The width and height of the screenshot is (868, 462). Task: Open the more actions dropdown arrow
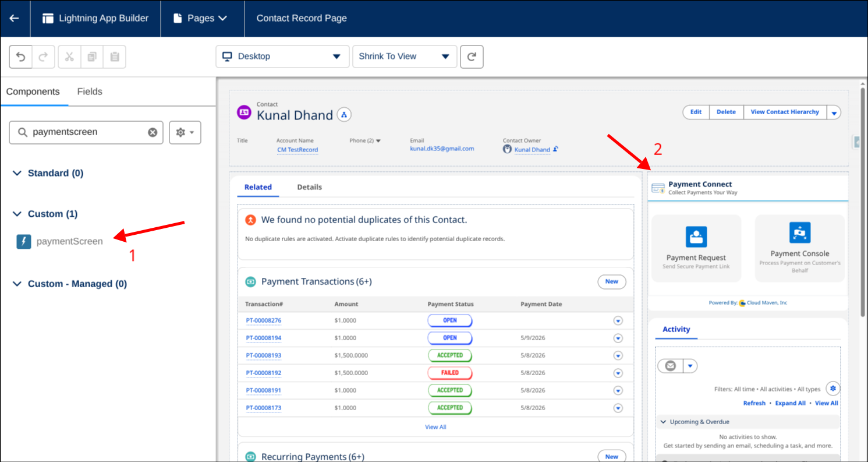834,112
